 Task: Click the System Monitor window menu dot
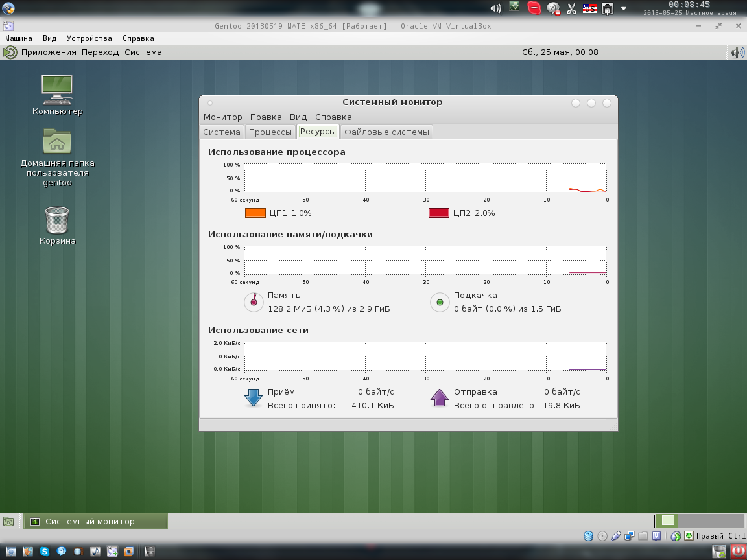pos(210,103)
